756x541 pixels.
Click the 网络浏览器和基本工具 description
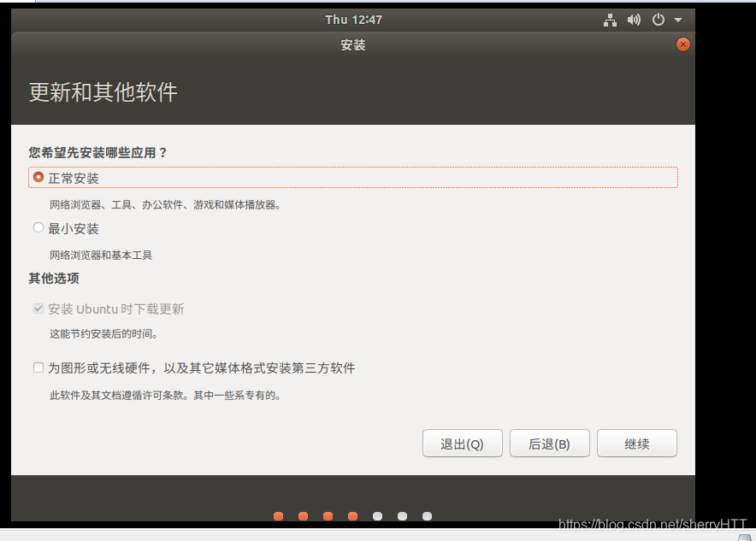click(101, 255)
